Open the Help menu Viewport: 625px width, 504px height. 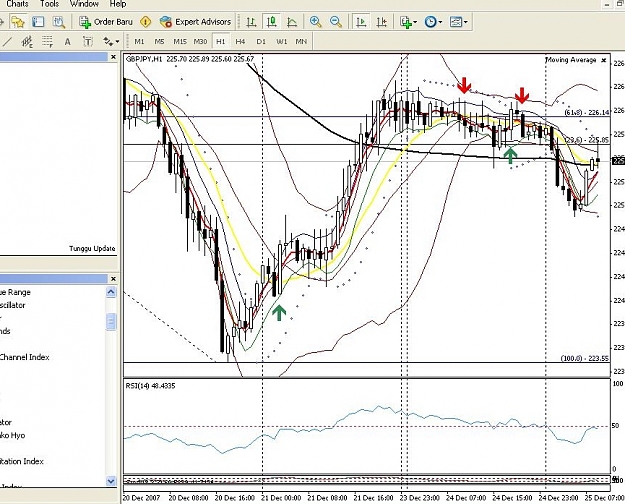point(118,4)
